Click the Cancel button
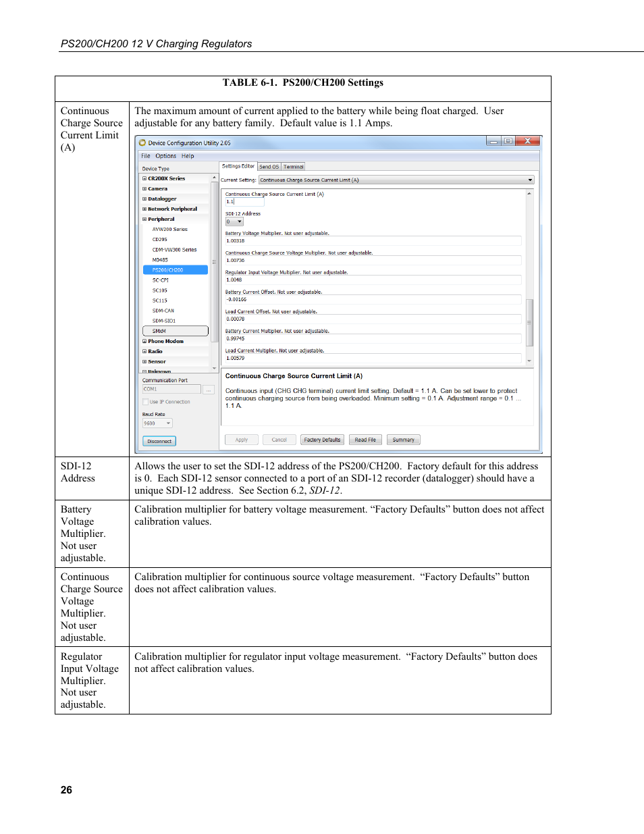 pyautogui.click(x=279, y=440)
